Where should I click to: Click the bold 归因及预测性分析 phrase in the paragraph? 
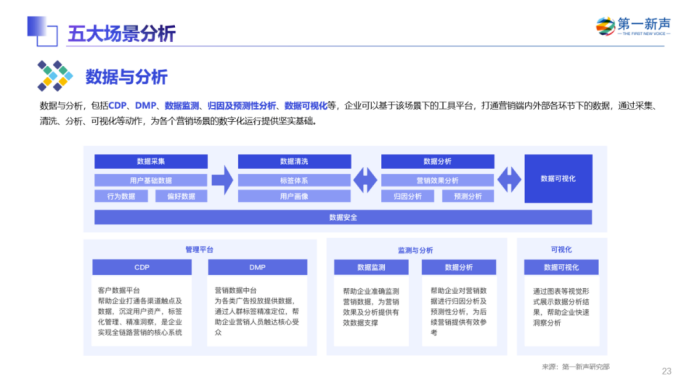242,106
